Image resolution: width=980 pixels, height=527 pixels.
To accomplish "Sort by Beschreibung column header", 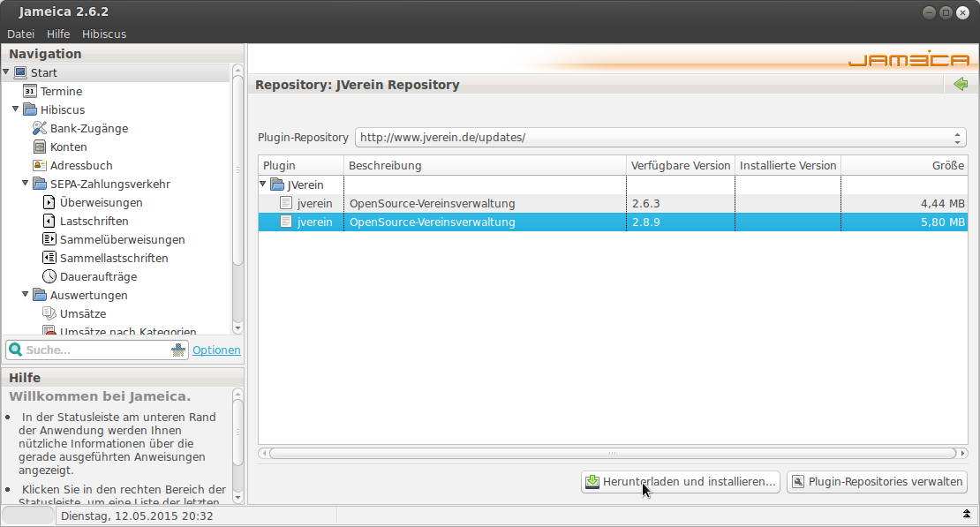I will point(485,166).
